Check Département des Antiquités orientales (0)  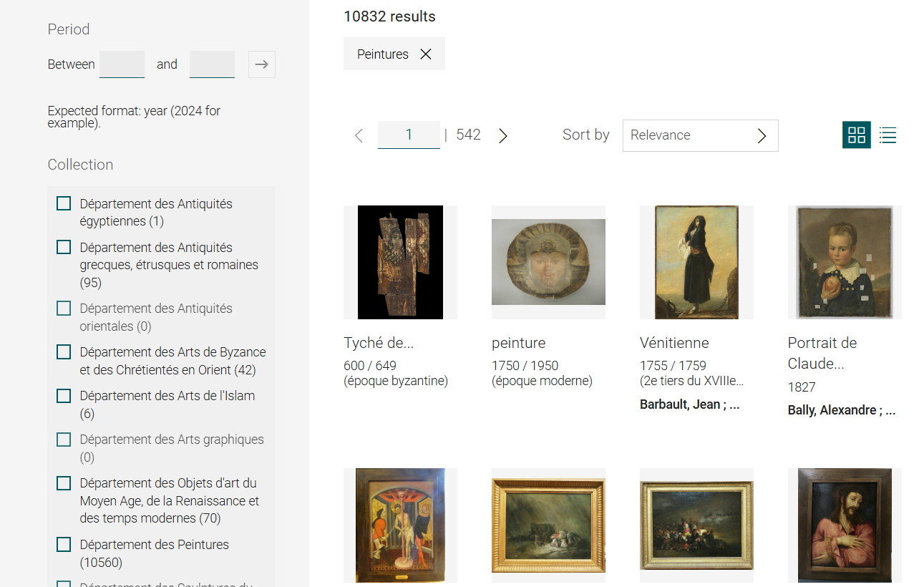[64, 308]
